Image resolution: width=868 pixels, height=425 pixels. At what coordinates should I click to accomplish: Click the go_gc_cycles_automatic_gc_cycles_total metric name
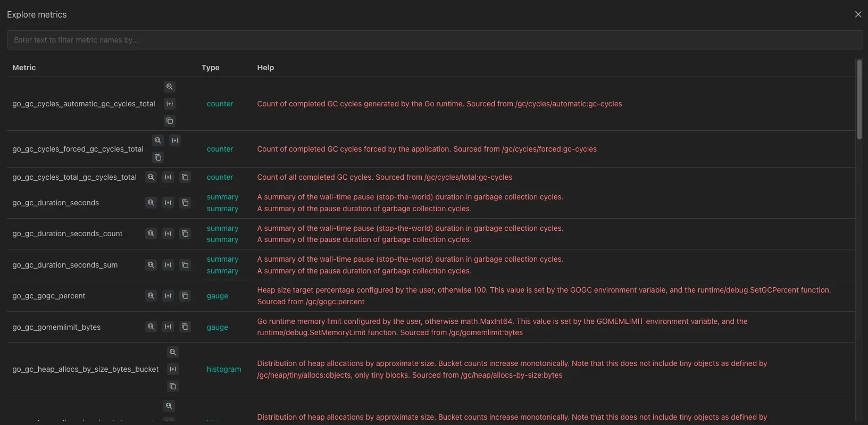click(84, 104)
